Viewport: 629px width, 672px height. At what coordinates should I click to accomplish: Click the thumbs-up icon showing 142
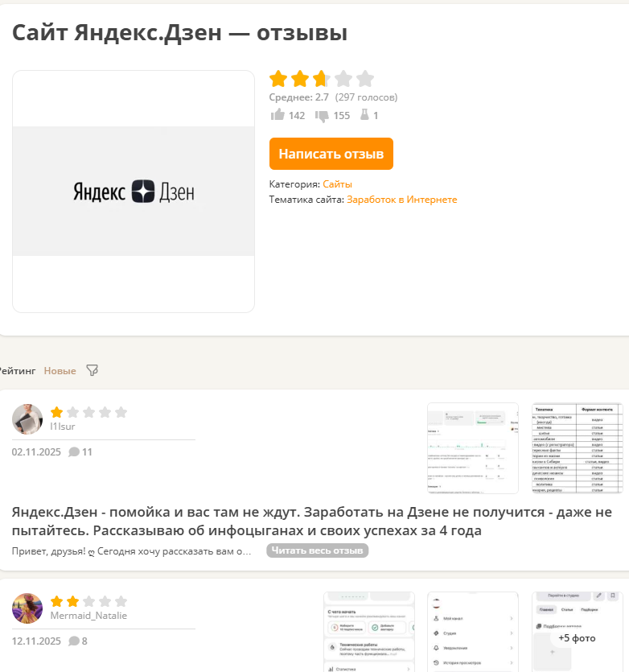pos(277,115)
